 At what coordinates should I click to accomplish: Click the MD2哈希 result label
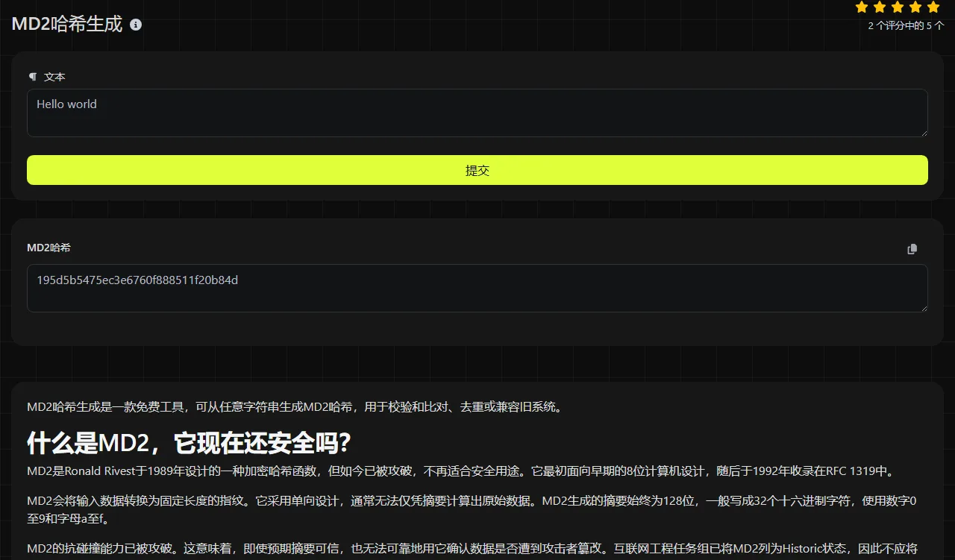[x=48, y=248]
